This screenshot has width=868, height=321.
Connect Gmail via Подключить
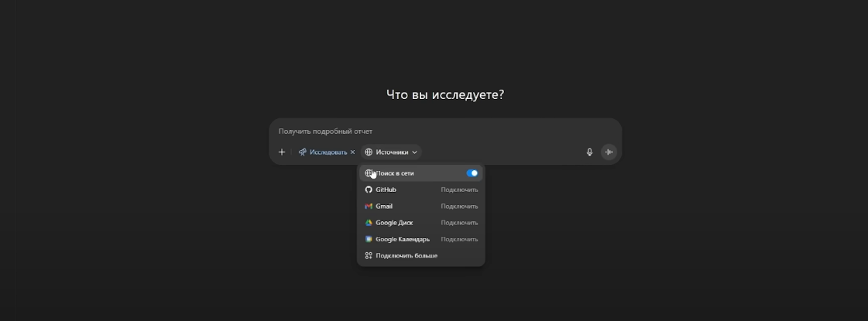click(x=459, y=207)
